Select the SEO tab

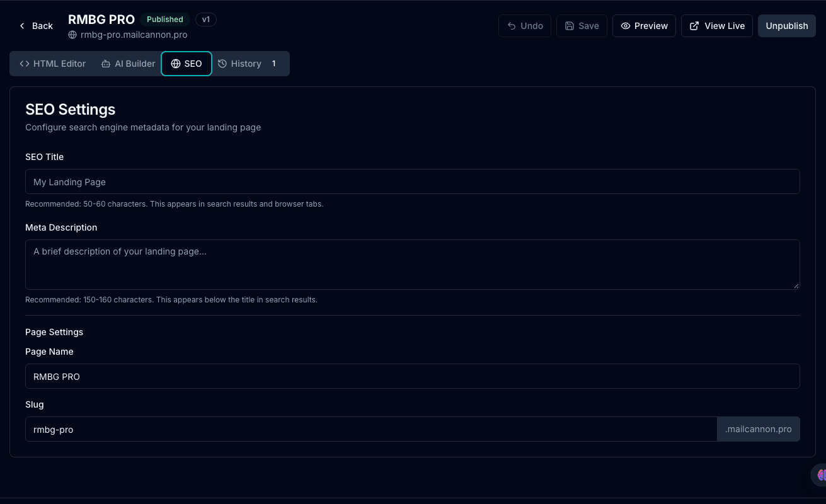(186, 64)
